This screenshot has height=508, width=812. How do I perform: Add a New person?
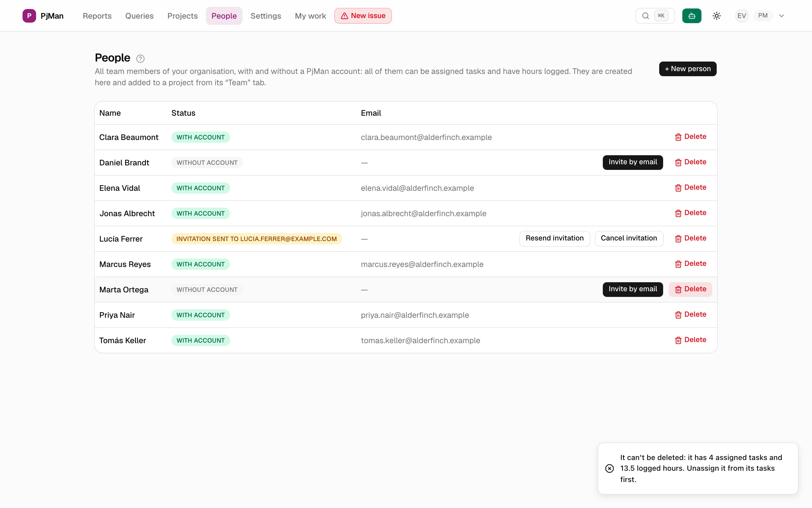[687, 69]
